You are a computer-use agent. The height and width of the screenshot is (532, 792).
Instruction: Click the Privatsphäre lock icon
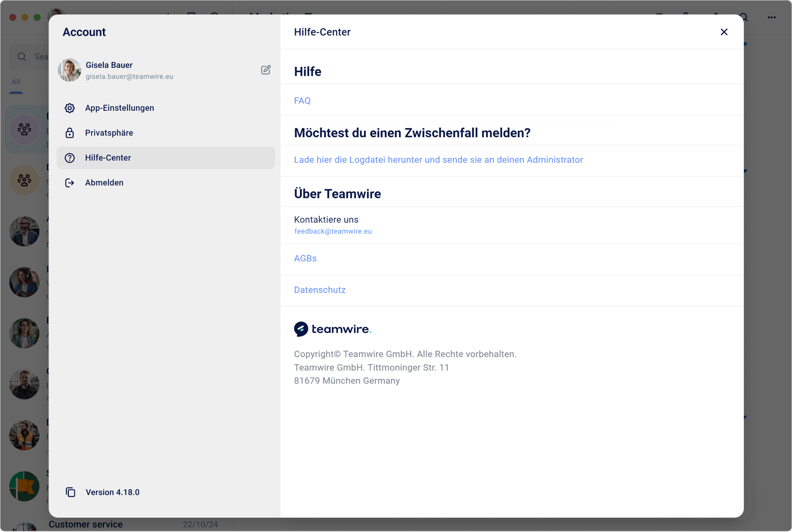[70, 133]
